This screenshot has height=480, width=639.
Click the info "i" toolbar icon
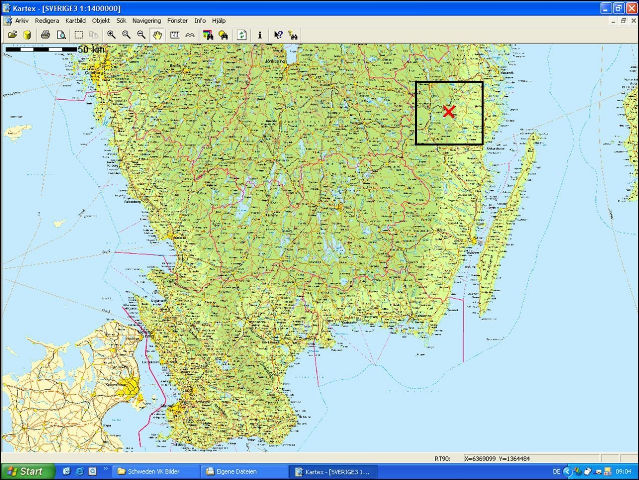[260, 34]
